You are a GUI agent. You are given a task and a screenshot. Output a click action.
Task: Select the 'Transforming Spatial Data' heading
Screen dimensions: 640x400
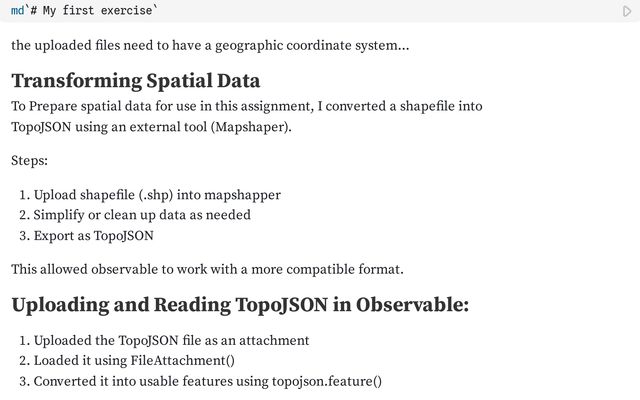click(x=135, y=81)
